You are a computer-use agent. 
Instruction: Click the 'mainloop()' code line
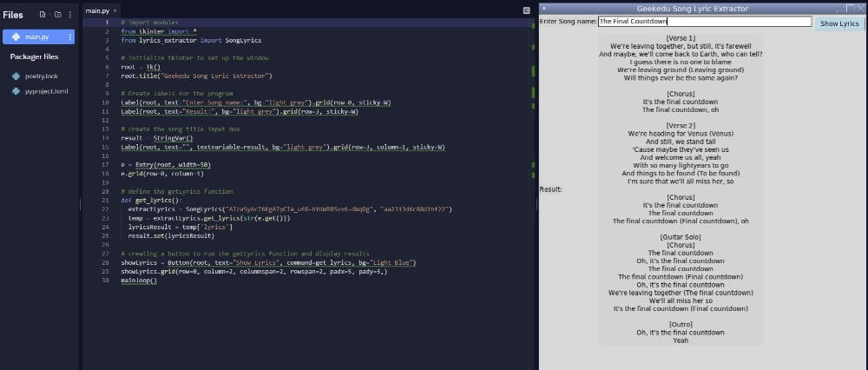[139, 281]
